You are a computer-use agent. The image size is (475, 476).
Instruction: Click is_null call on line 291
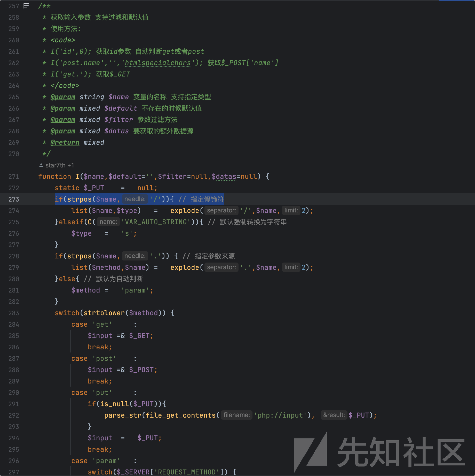click(x=115, y=404)
